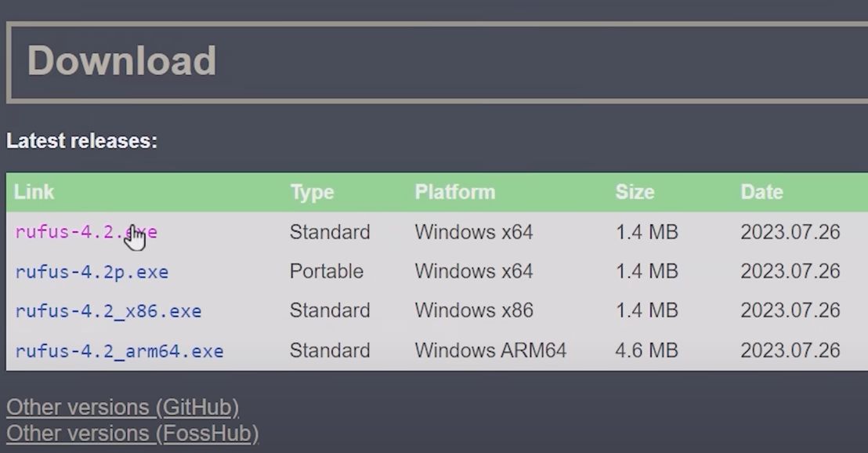Viewport: 868px width, 453px height.
Task: Click the Type column header
Action: [313, 192]
